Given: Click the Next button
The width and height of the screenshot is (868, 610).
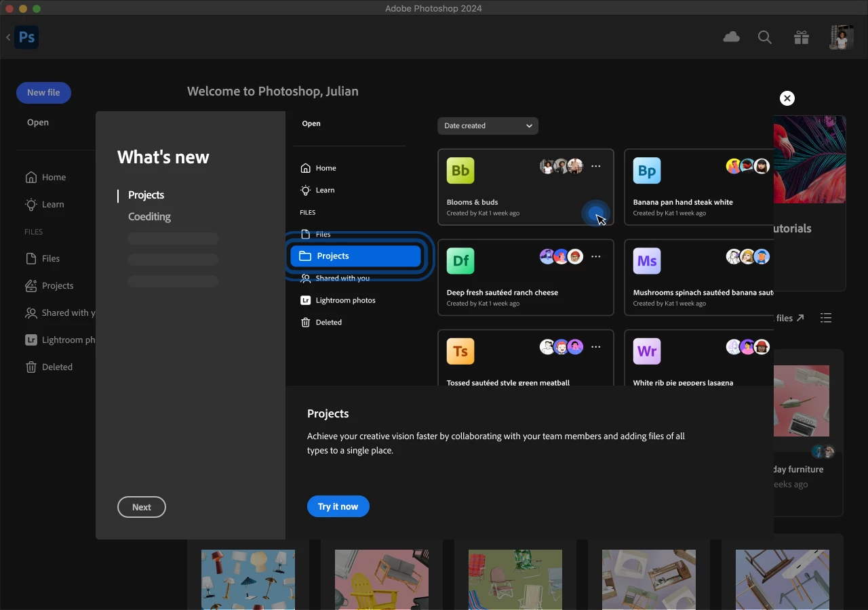Looking at the screenshot, I should click(x=142, y=507).
